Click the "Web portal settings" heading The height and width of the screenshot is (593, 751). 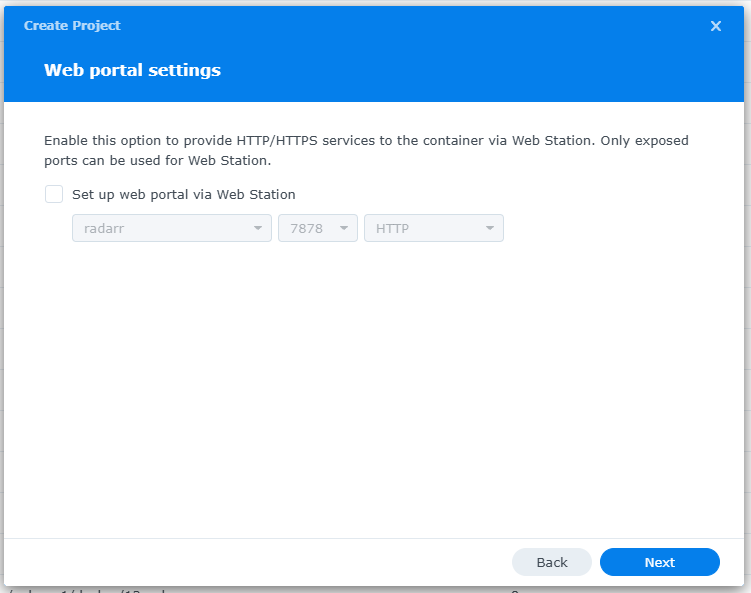(x=132, y=70)
